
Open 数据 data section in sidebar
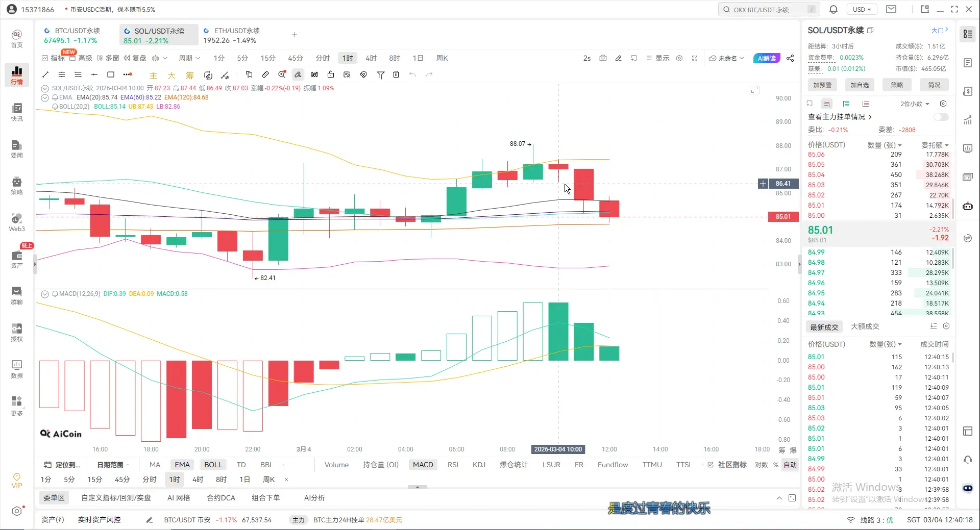(x=17, y=369)
